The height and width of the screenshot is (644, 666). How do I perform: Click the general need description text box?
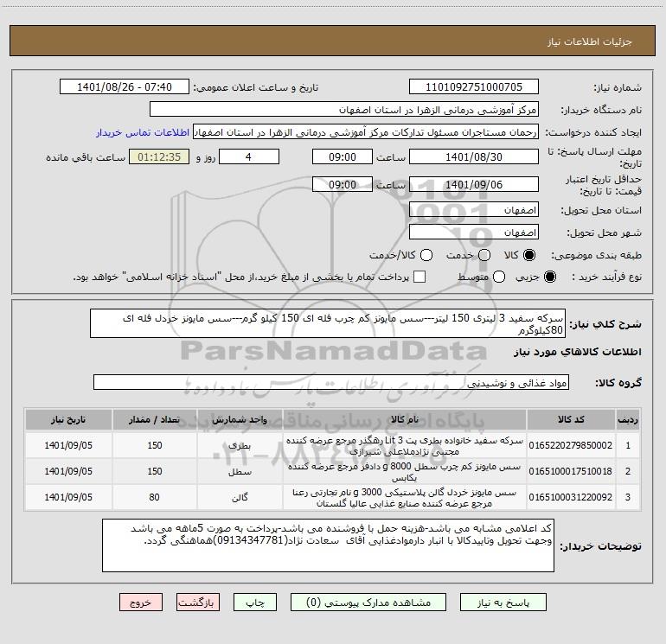point(328,323)
